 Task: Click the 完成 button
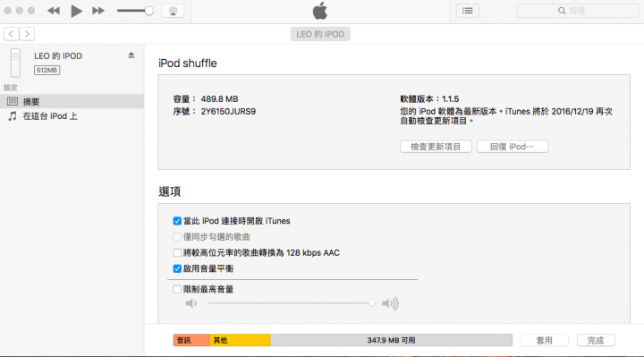point(596,340)
